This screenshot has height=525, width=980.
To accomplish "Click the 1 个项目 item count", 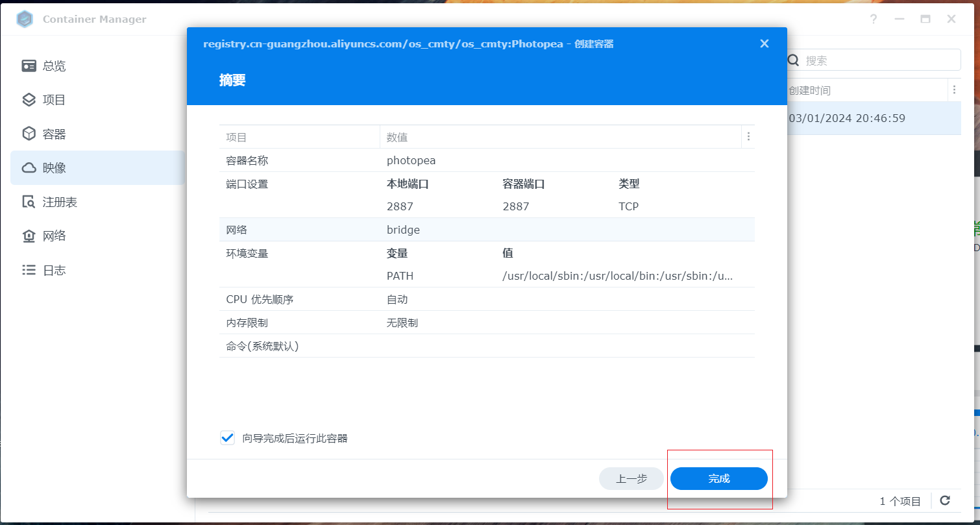I will (x=900, y=501).
